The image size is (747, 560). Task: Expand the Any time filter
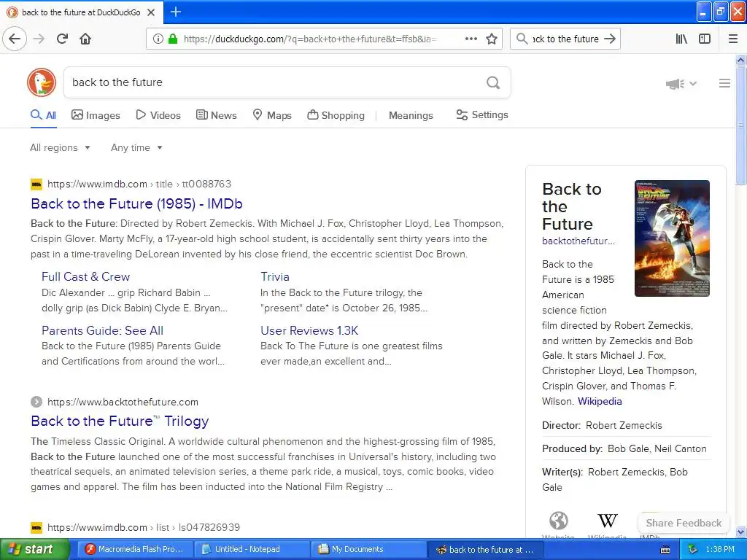click(x=136, y=147)
